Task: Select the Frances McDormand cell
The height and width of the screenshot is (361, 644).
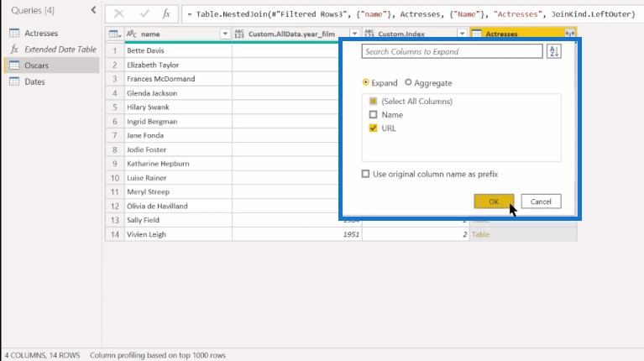Action: [178, 79]
